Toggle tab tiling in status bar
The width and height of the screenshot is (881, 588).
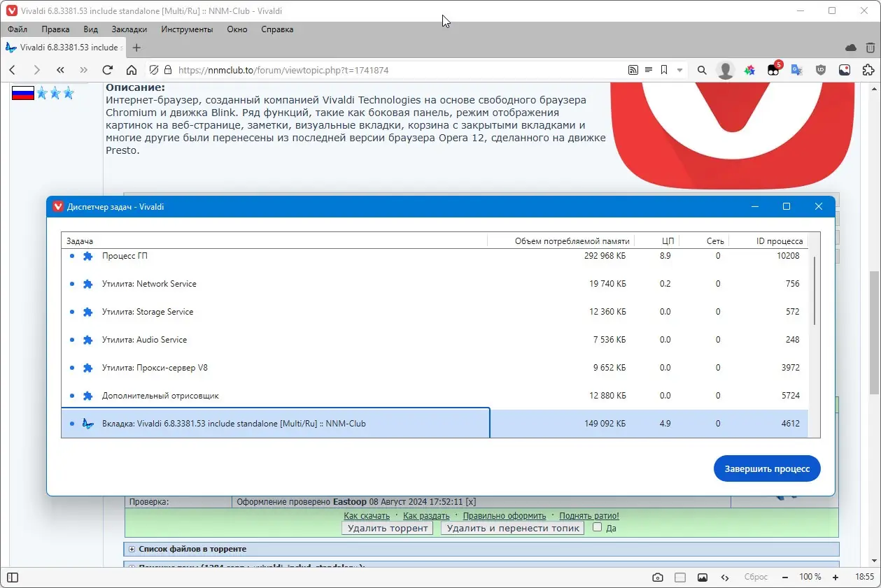point(680,578)
